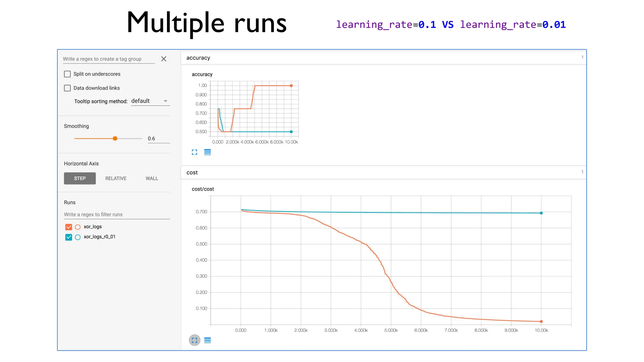Select only the xor_logs run circle
The image size is (644, 362).
click(x=78, y=227)
